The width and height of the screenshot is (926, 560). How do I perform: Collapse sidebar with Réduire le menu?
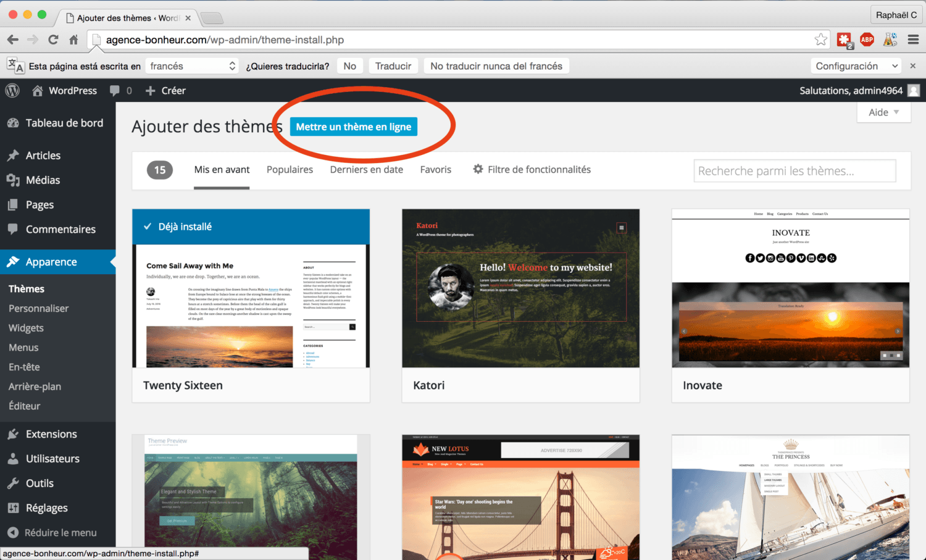57,532
